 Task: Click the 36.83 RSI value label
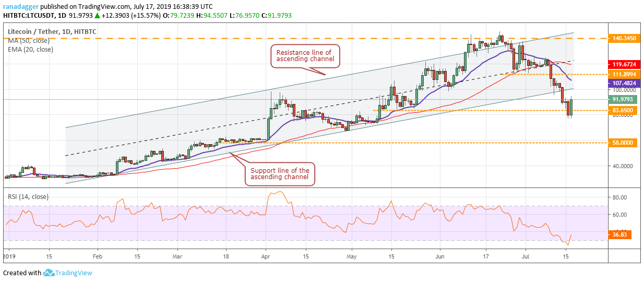pos(621,235)
